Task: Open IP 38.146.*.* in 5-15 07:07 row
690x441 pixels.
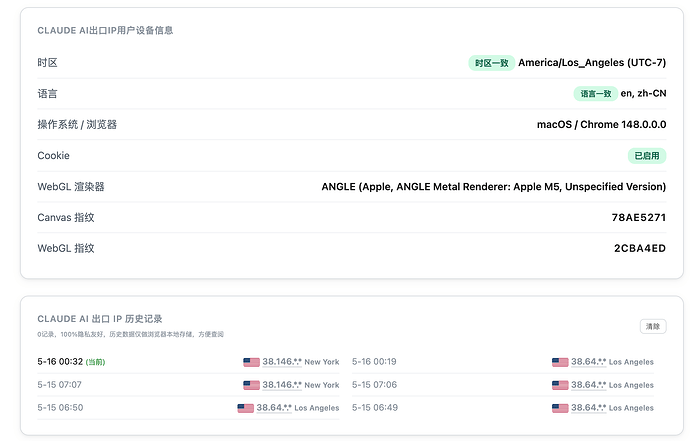Action: [282, 385]
